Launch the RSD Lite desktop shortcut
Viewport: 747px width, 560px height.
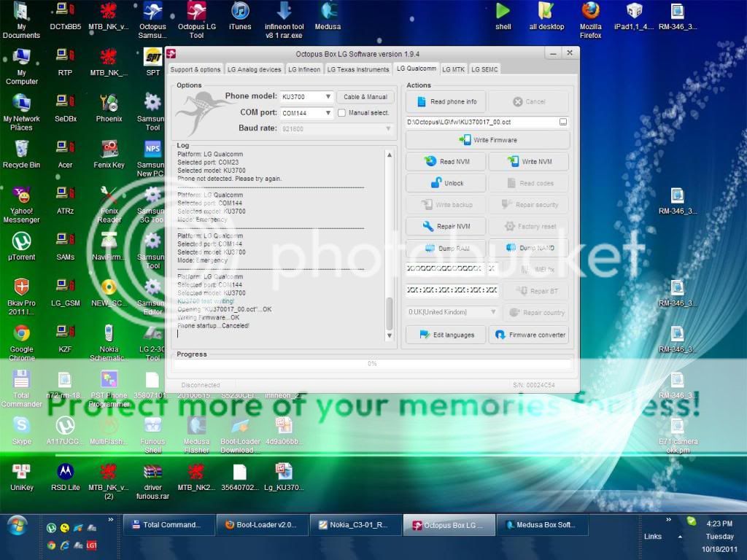tap(65, 477)
